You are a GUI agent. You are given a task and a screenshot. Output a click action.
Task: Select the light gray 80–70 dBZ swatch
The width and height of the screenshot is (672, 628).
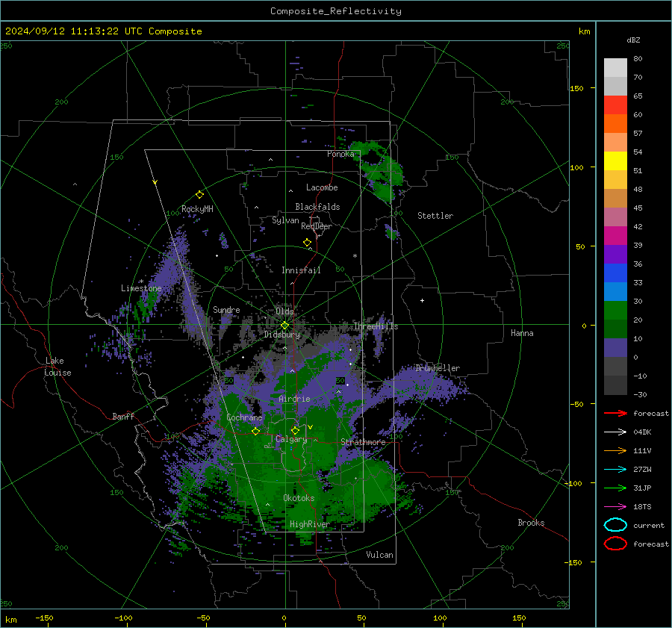(x=615, y=68)
